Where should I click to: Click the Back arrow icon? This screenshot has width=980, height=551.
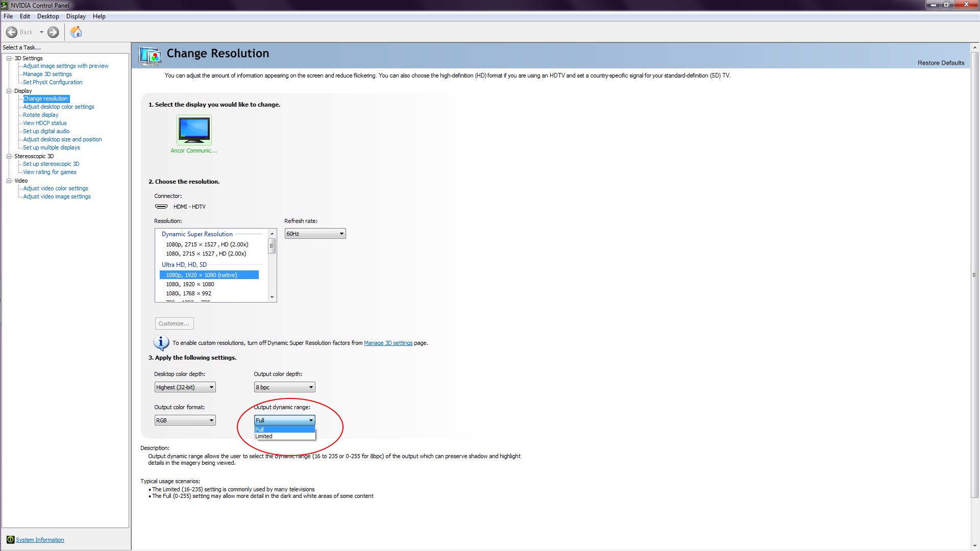pyautogui.click(x=12, y=32)
